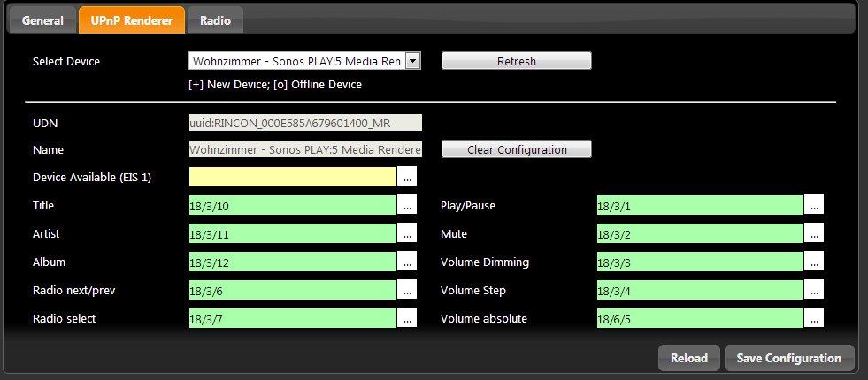Expand the Select Device dropdown arrow
The height and width of the screenshot is (380, 868).
pyautogui.click(x=412, y=61)
